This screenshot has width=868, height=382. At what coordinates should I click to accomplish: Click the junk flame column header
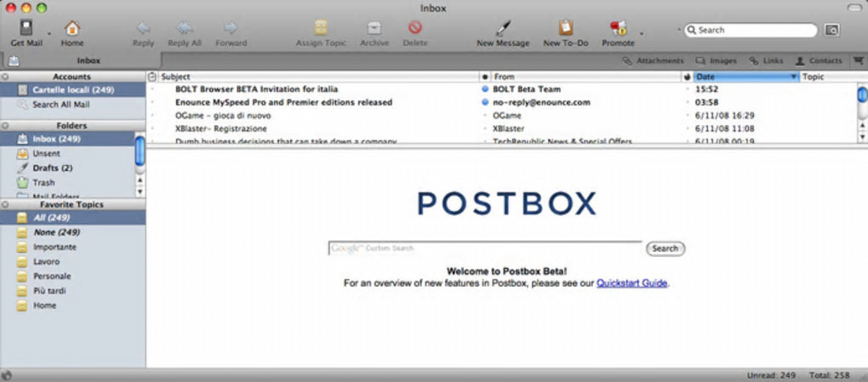pos(687,77)
